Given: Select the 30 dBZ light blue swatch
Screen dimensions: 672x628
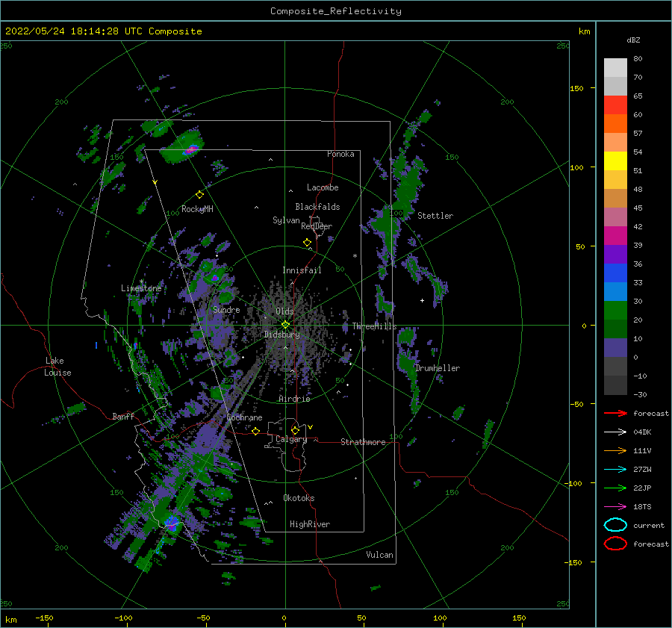Looking at the screenshot, I should pos(615,291).
